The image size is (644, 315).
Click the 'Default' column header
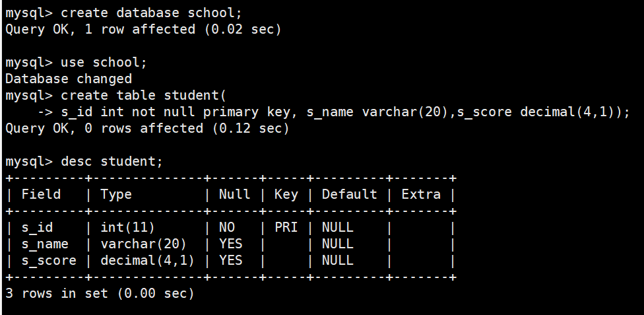[349, 194]
